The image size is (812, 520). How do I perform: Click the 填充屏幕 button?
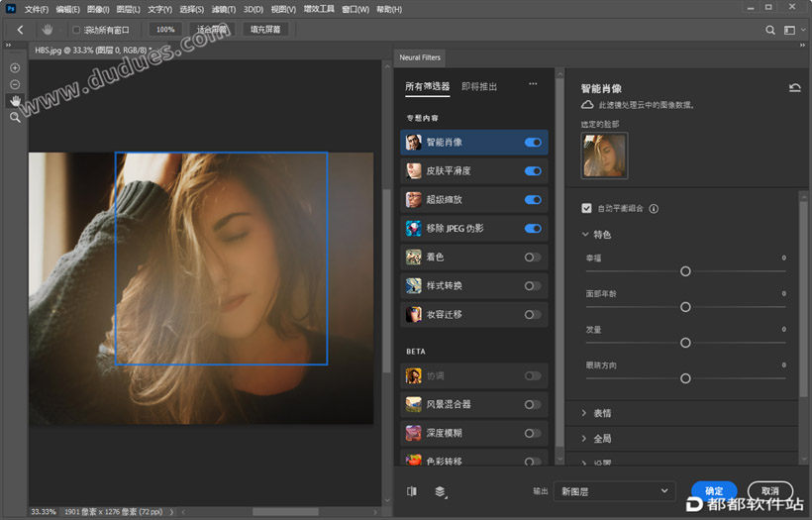click(265, 30)
